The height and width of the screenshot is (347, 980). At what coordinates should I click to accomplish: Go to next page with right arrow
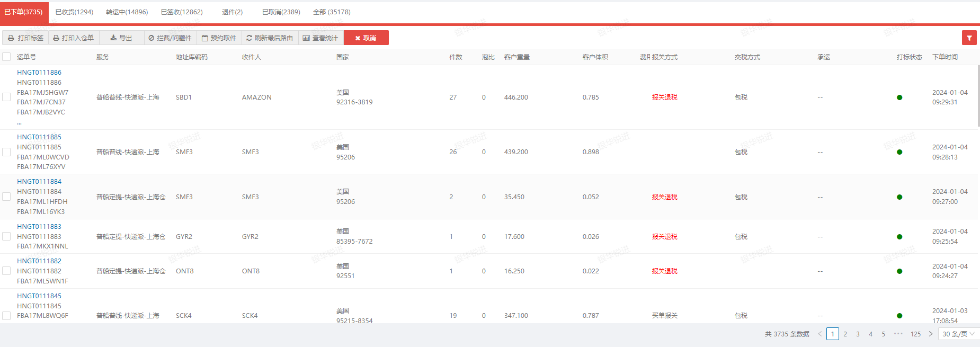coord(931,334)
